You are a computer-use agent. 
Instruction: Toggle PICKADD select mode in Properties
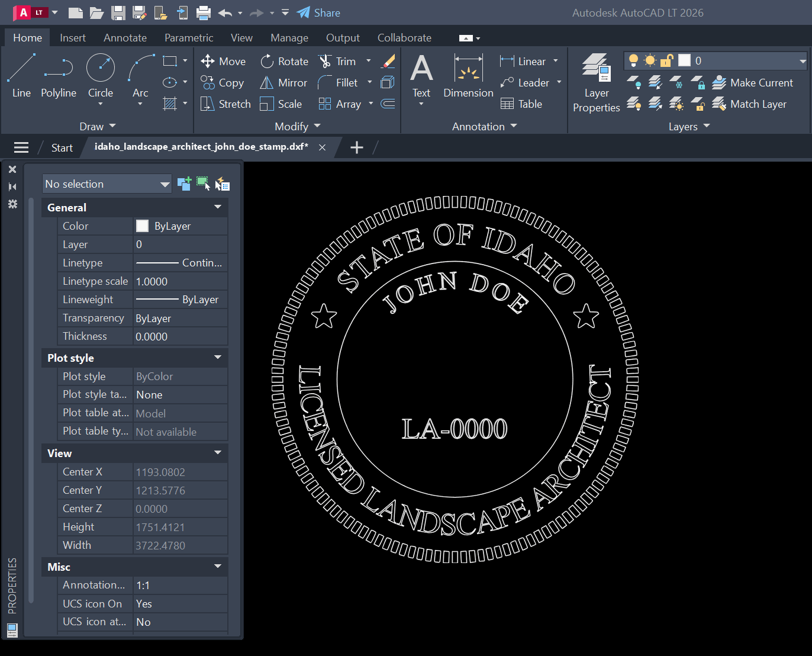pos(184,184)
